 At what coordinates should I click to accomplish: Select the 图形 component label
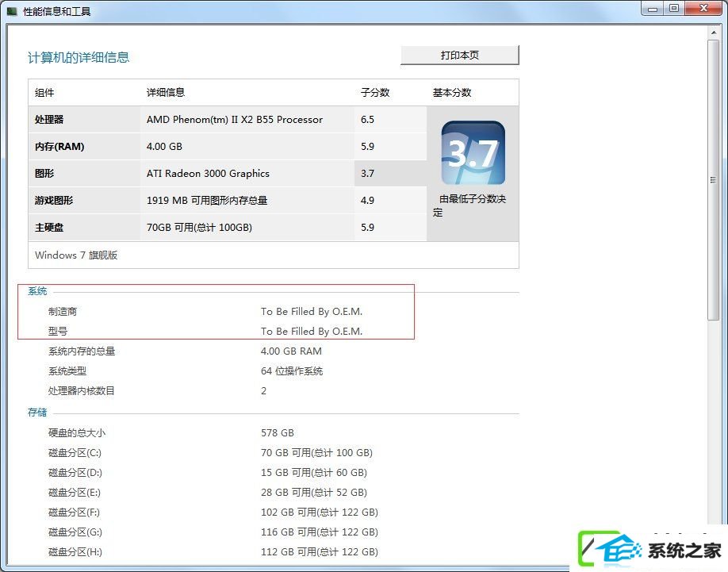[44, 173]
